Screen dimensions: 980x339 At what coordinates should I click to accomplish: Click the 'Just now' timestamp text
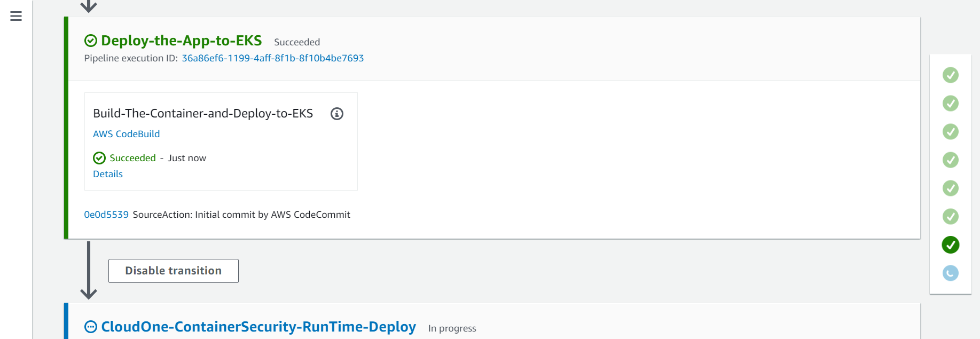(x=187, y=158)
